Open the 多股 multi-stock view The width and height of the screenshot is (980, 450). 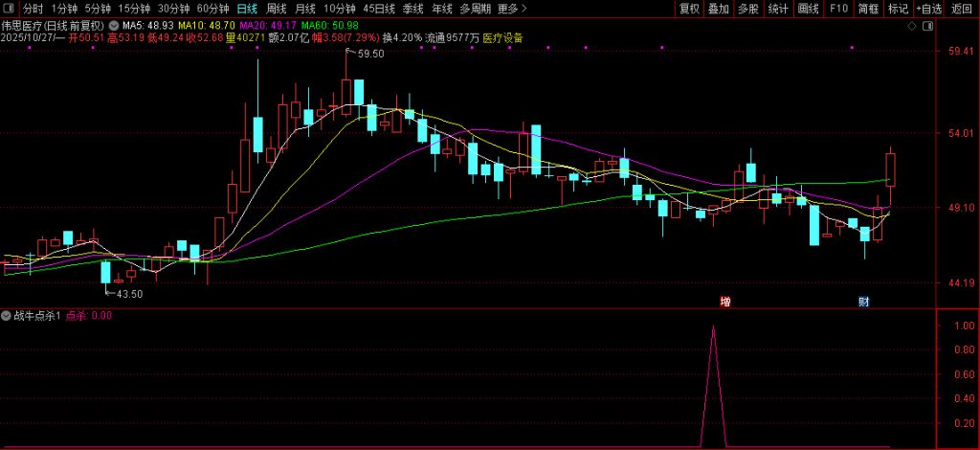(748, 9)
